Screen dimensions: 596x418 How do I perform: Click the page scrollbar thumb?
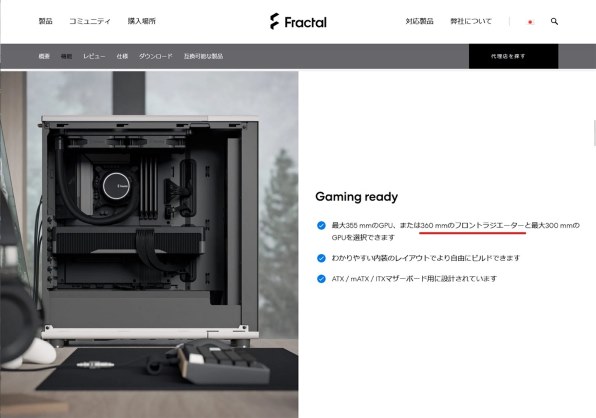click(594, 133)
